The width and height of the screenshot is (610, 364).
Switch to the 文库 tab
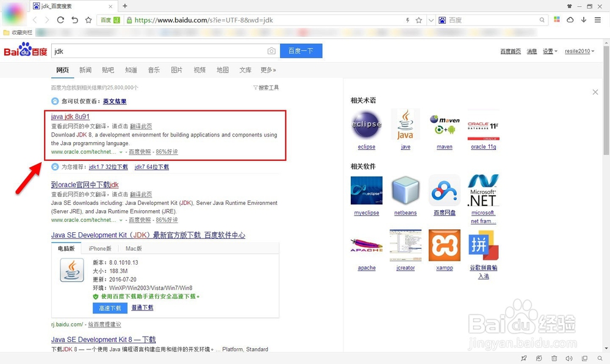245,70
